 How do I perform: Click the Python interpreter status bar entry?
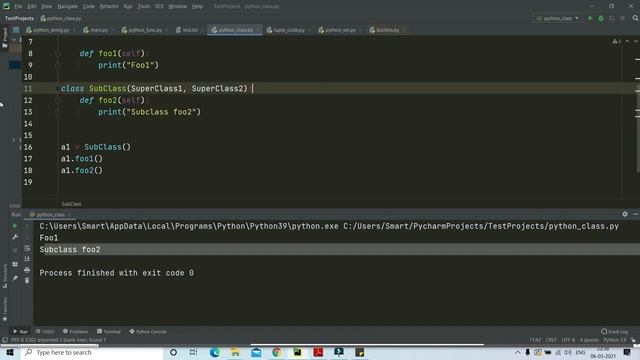click(x=615, y=340)
